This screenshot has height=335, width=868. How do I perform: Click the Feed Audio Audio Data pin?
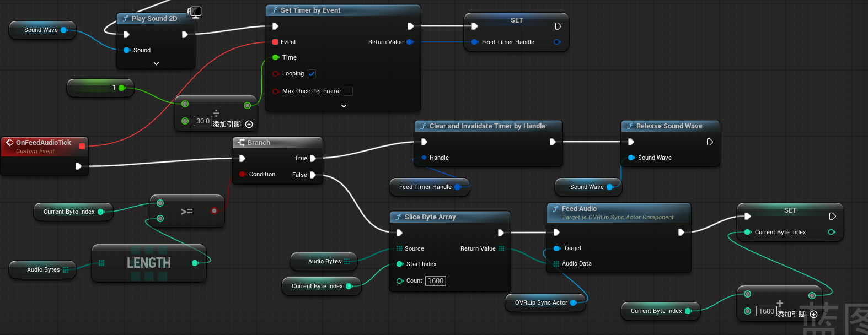(556, 264)
